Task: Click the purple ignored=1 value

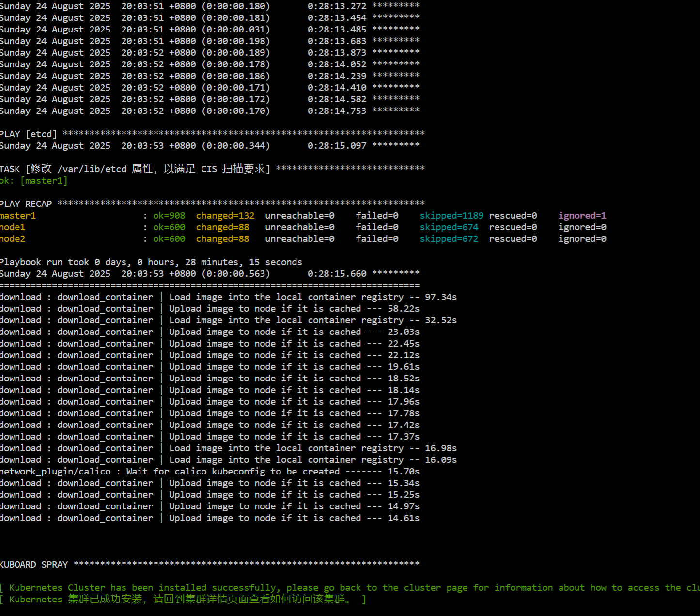Action: (582, 216)
